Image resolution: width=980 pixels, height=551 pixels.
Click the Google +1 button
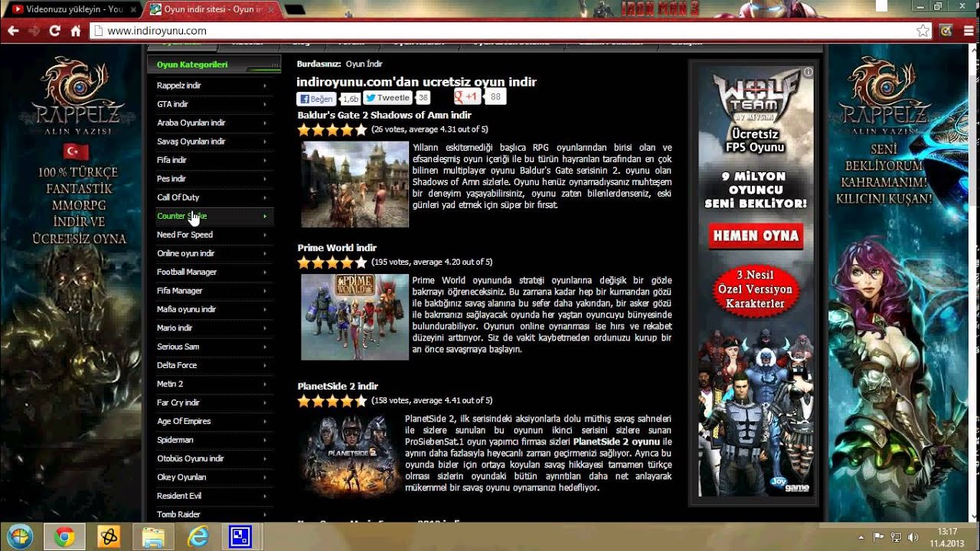pos(467,97)
